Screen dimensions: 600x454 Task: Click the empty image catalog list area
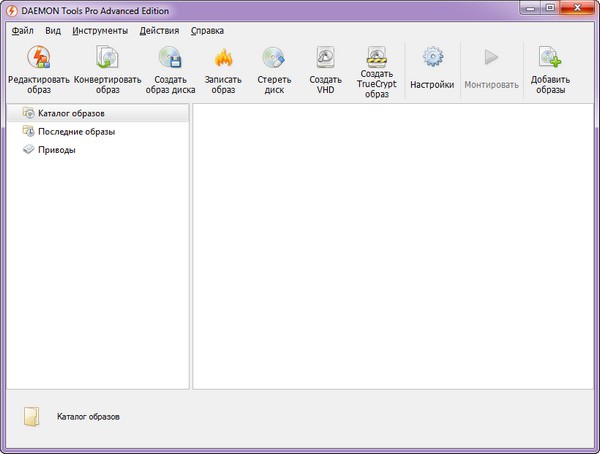(x=394, y=245)
